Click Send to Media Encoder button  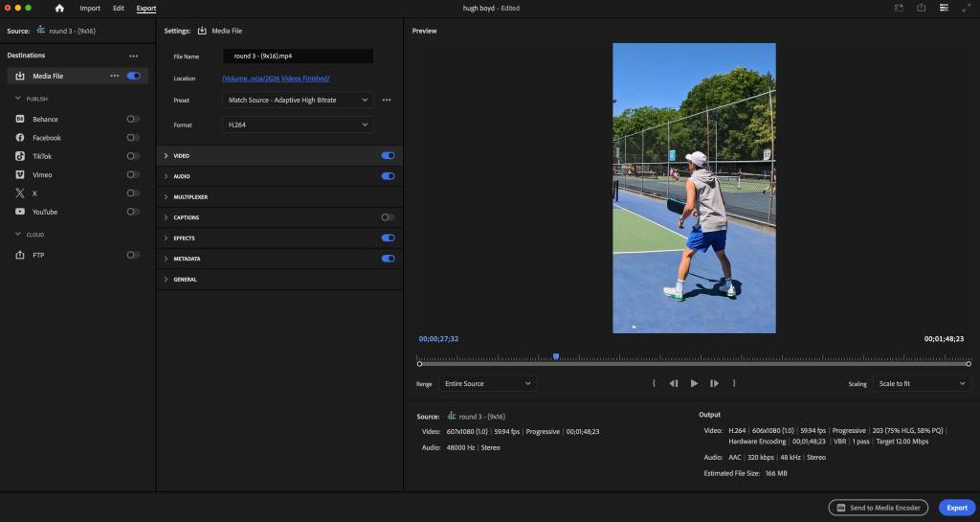[x=879, y=508]
